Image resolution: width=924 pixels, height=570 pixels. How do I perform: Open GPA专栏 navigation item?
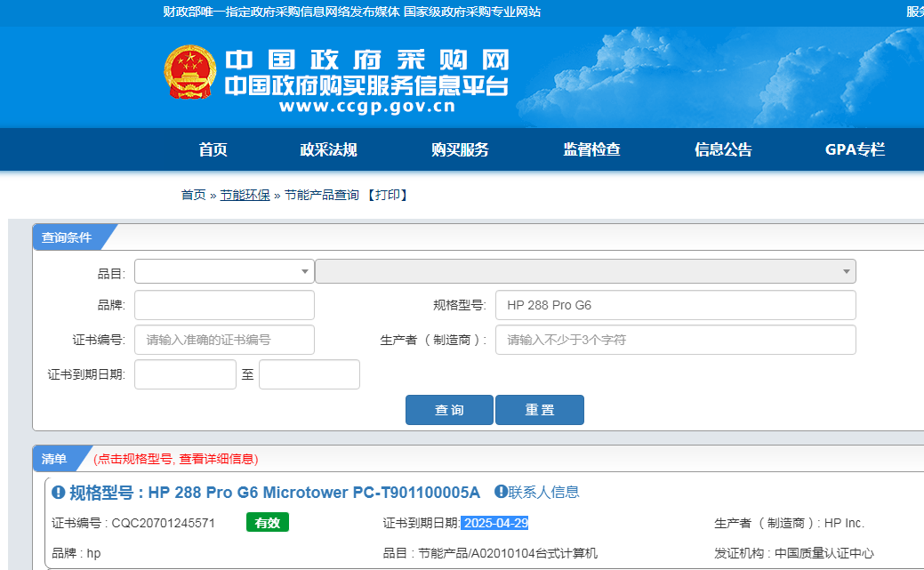pyautogui.click(x=855, y=149)
